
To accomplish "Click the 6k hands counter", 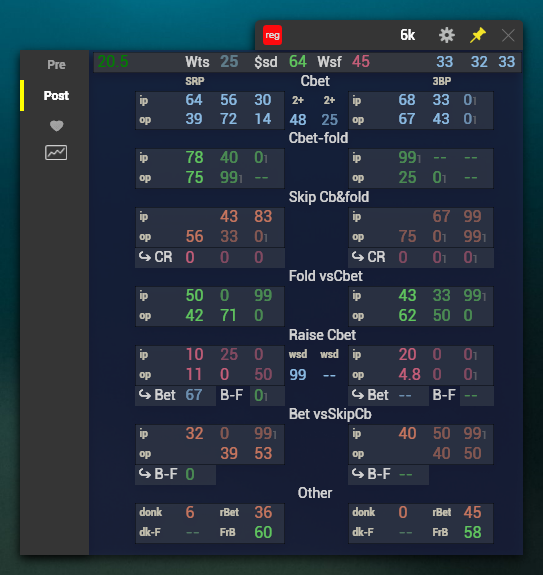I will coord(408,35).
